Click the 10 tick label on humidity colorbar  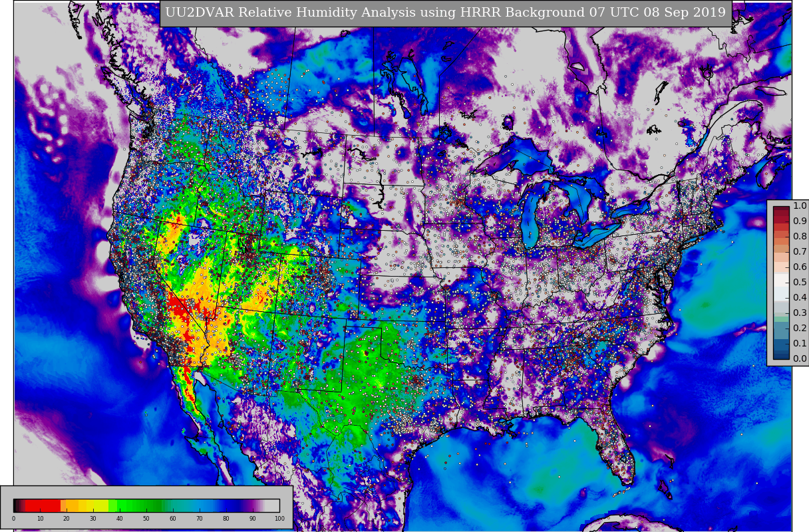(40, 519)
